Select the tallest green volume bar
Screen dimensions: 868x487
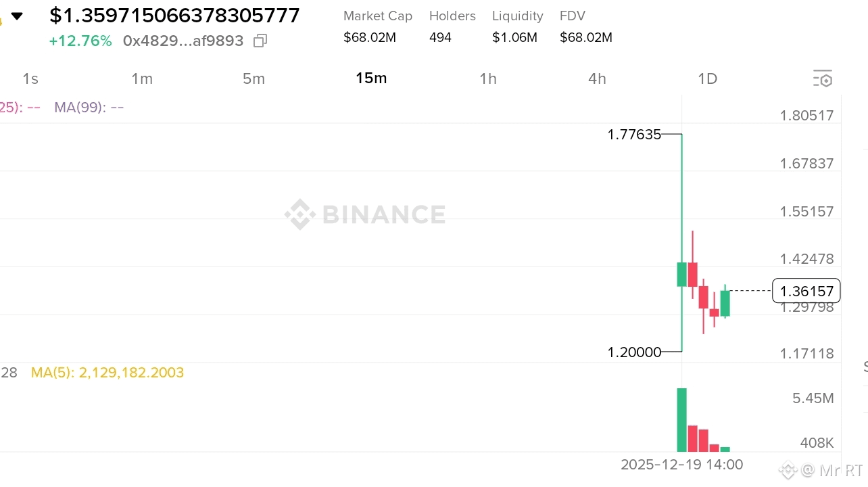click(682, 419)
